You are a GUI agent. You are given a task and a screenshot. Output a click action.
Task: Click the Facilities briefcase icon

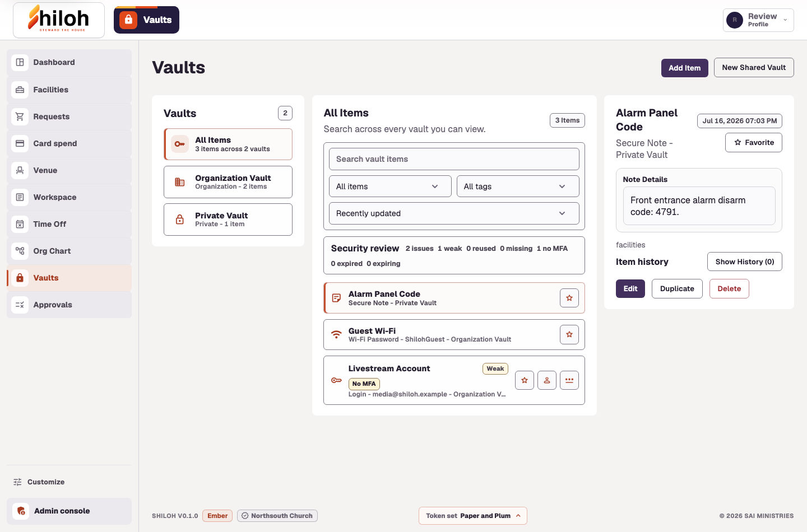click(x=20, y=90)
